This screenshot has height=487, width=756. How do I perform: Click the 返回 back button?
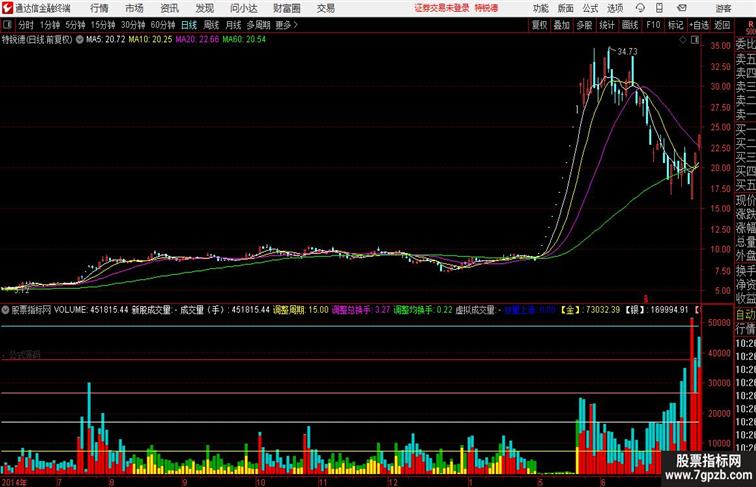pyautogui.click(x=722, y=25)
